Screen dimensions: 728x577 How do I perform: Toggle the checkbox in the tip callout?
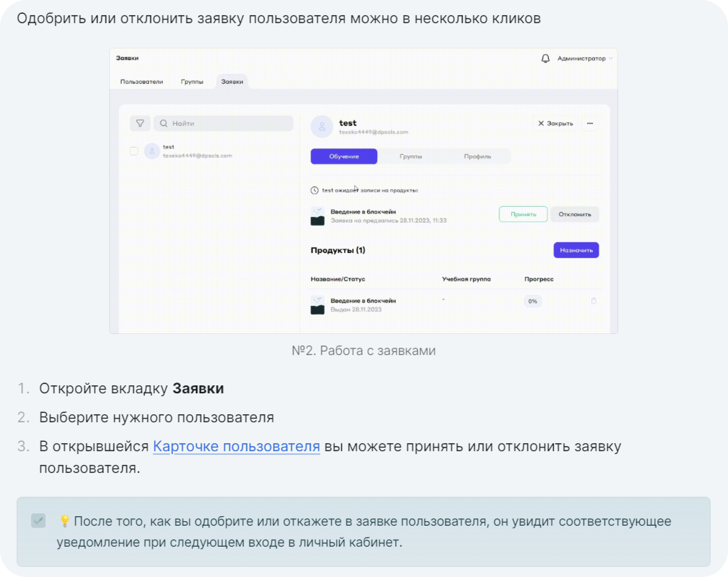(38, 521)
